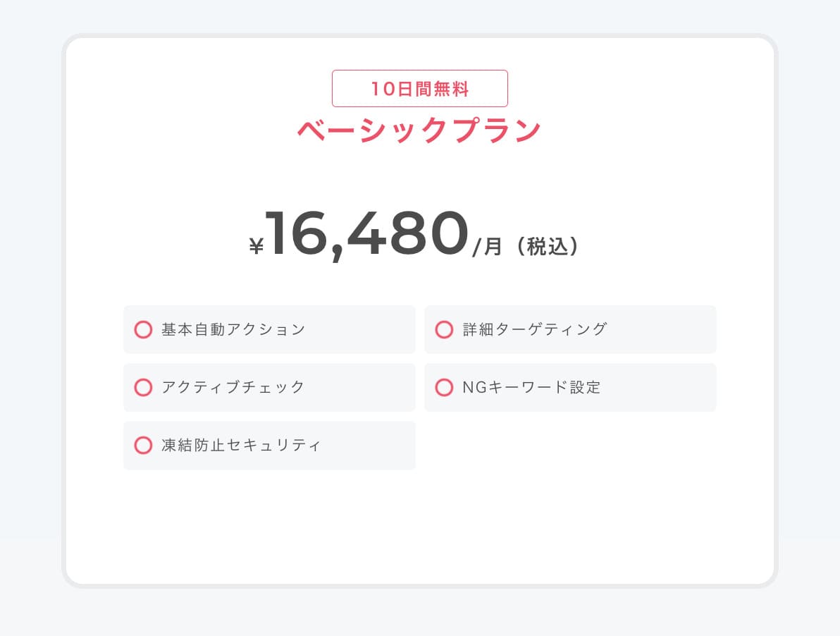This screenshot has width=840, height=636.
Task: Click the /月 per-month text
Action: [488, 247]
